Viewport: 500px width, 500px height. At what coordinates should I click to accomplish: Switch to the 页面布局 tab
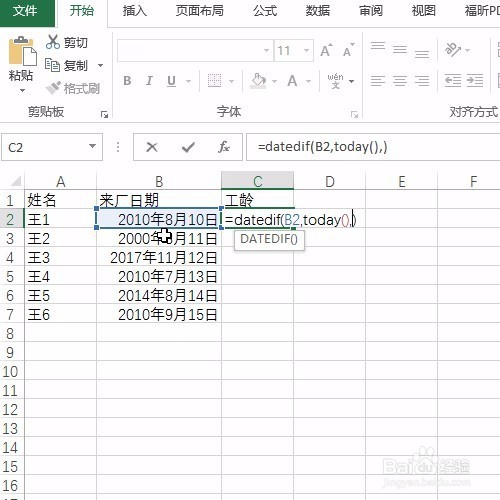pyautogui.click(x=199, y=11)
